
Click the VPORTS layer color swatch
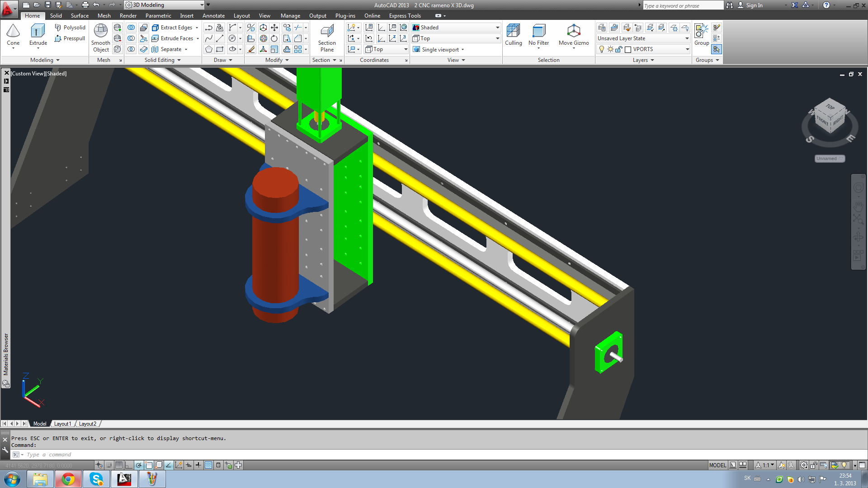pos(628,50)
